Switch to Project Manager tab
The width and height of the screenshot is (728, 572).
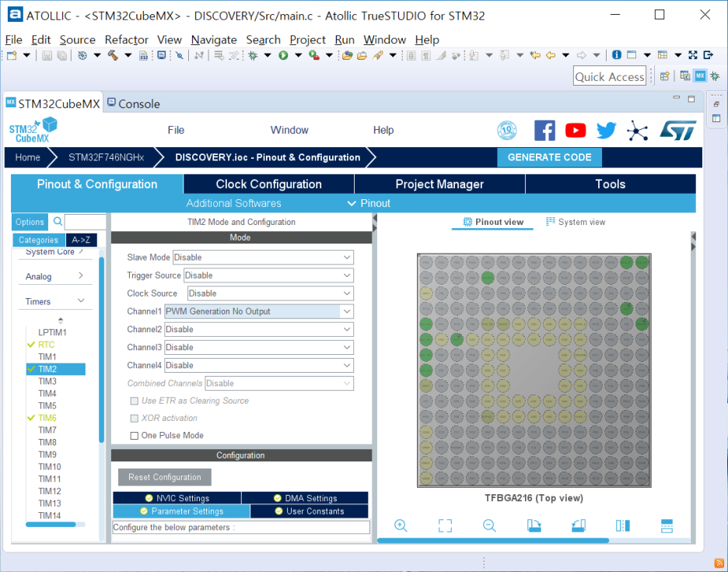(439, 184)
